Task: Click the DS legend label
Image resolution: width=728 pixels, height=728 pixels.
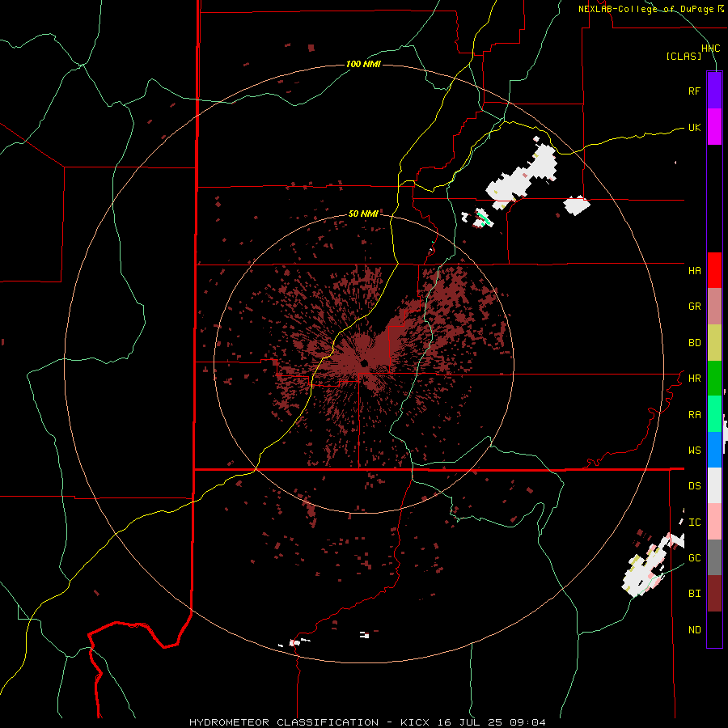Action: pyautogui.click(x=694, y=486)
